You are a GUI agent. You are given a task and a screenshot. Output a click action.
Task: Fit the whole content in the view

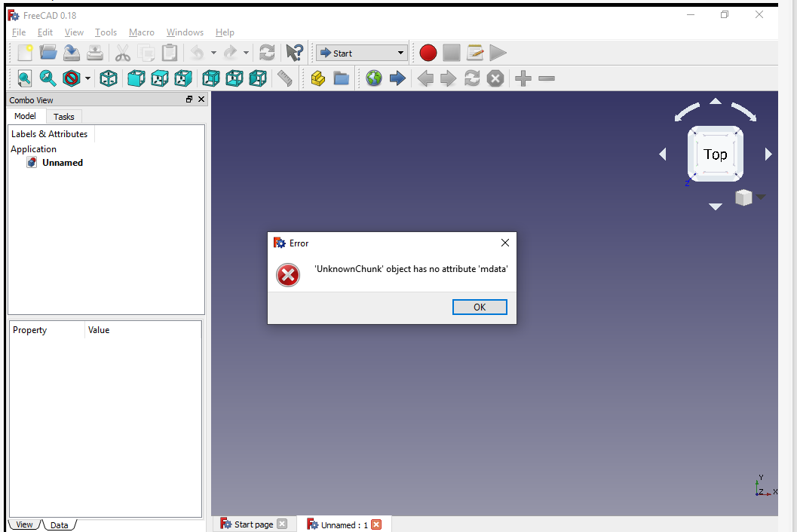[23, 78]
